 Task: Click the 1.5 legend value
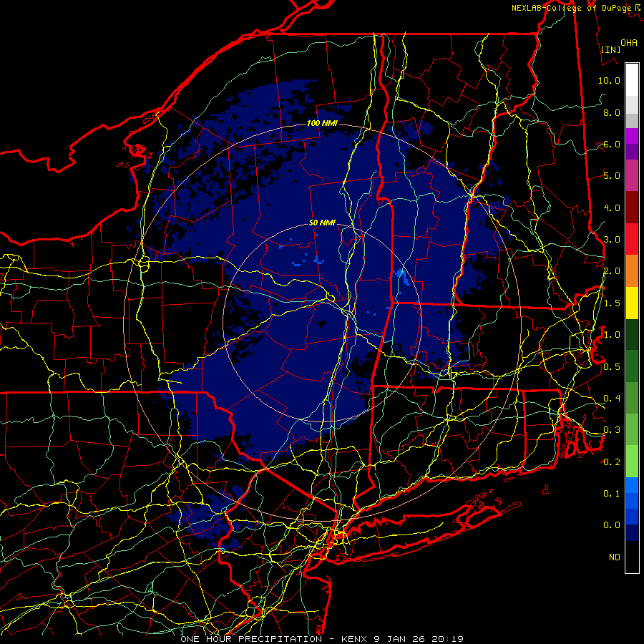point(612,303)
